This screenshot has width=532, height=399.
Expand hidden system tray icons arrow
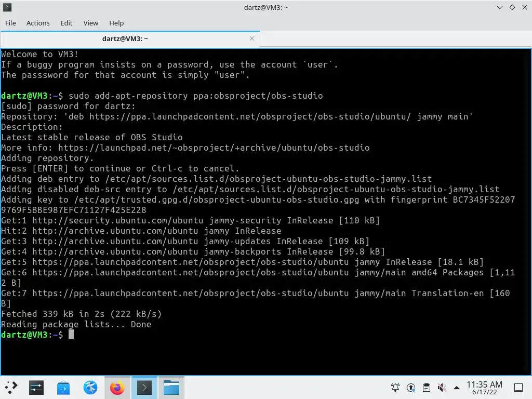pyautogui.click(x=457, y=388)
